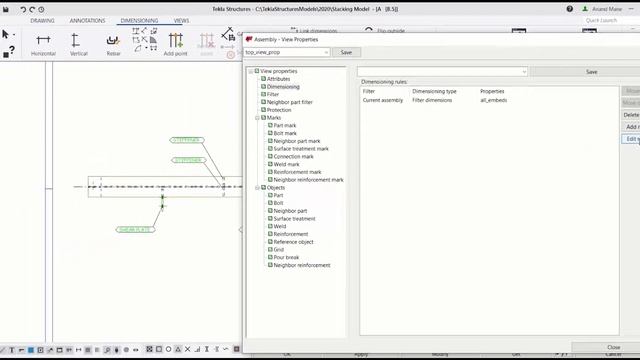Click the Dimensioning type column header
Viewport: 640px width, 360px height.
[x=434, y=91]
